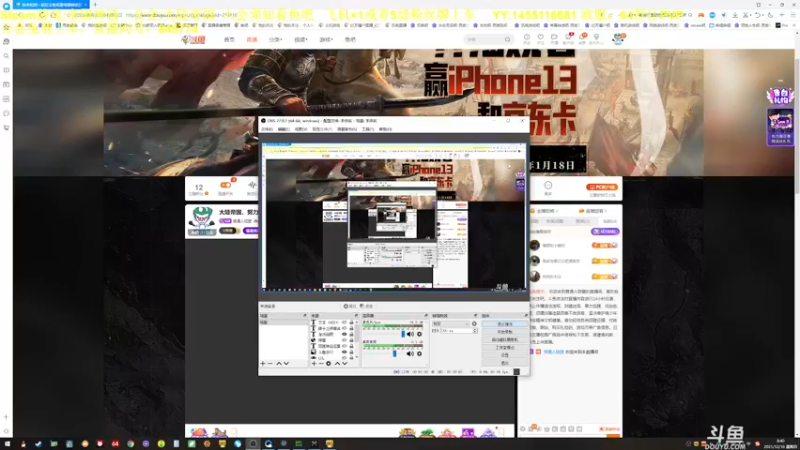This screenshot has height=450, width=800.
Task: Add a new source in OBS Sources dock
Action: (314, 364)
